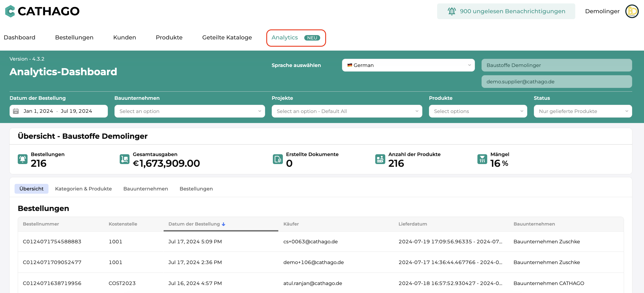Click buyer demo+106@cathago.de
The width and height of the screenshot is (644, 293).
(314, 262)
